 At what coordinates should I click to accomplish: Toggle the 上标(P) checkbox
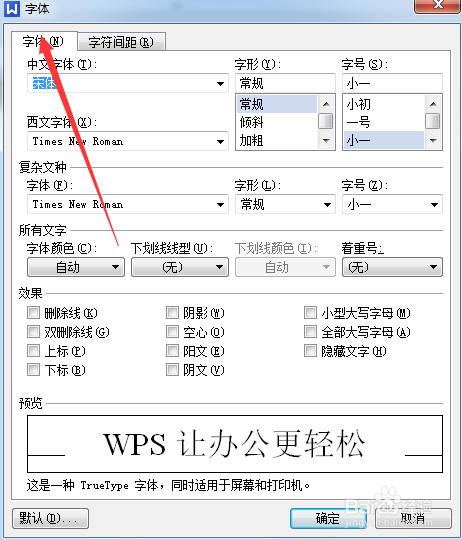coord(33,351)
